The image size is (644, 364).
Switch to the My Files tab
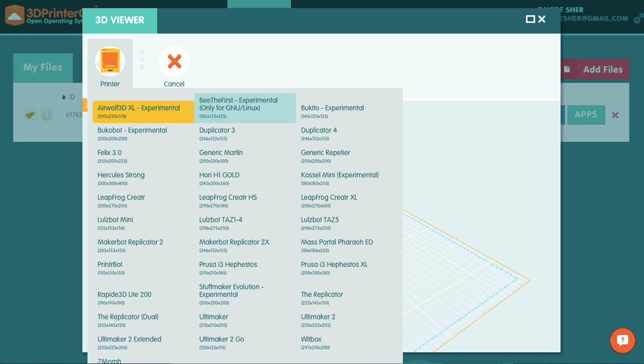43,68
